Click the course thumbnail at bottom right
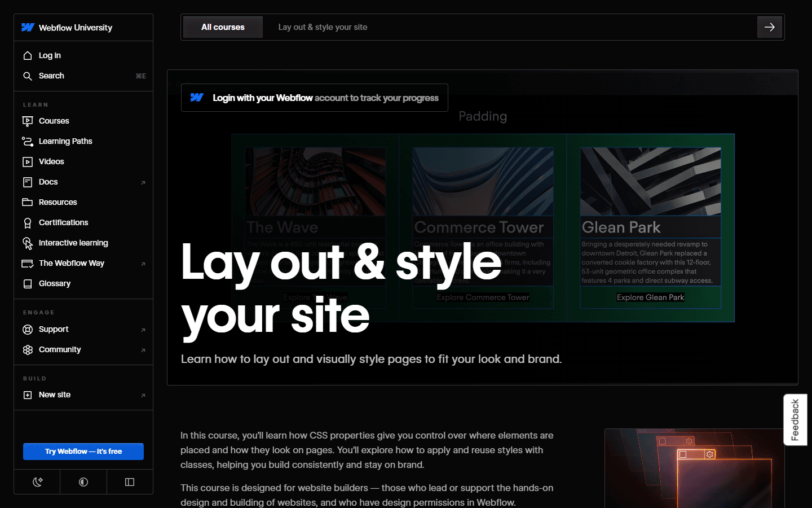This screenshot has width=812, height=508. (695, 468)
